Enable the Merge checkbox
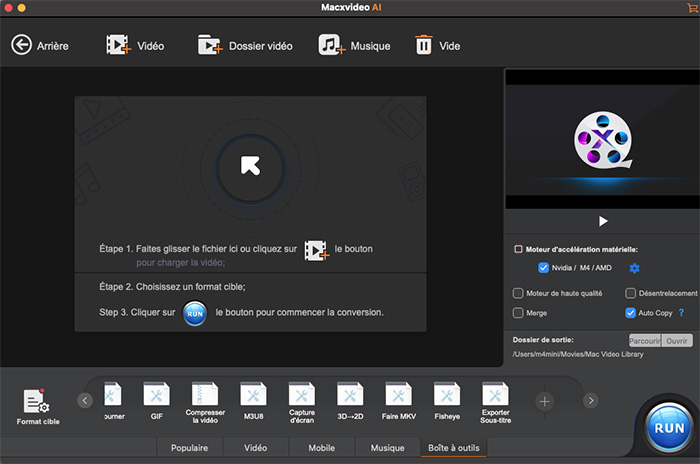Image resolution: width=700 pixels, height=464 pixels. [x=518, y=313]
